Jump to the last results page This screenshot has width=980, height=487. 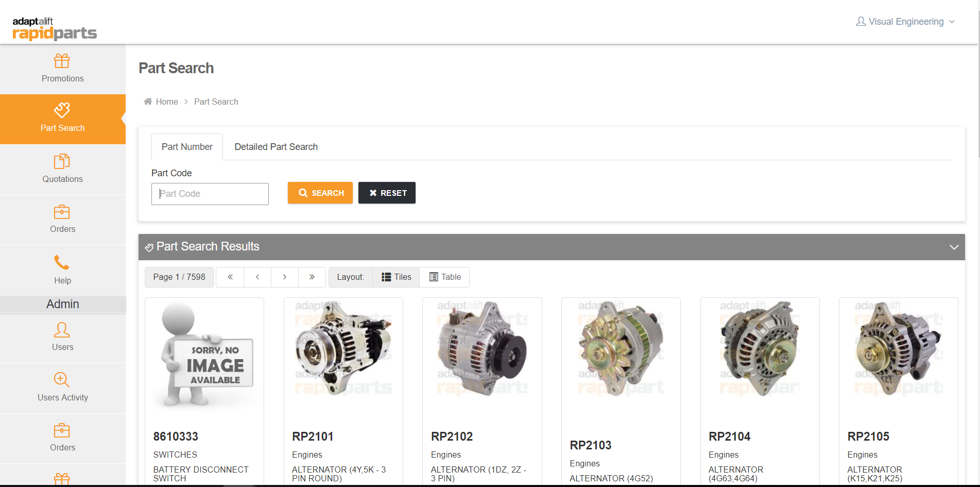[312, 277]
